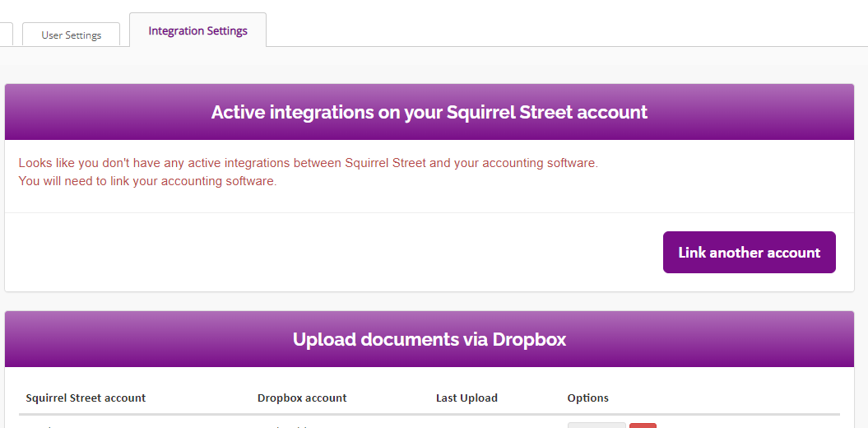Click the 'Squirrel Street account' column header
The width and height of the screenshot is (868, 428).
(x=86, y=398)
